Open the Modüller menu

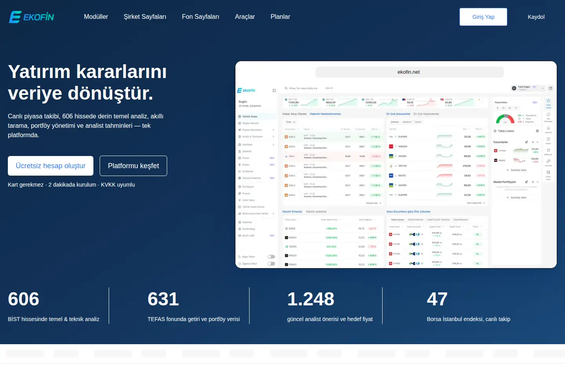point(96,17)
